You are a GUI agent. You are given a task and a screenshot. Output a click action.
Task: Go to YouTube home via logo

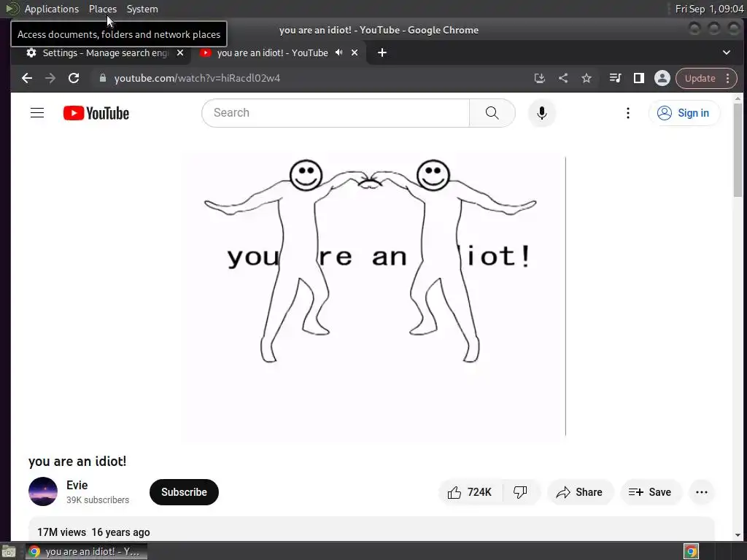coord(96,113)
